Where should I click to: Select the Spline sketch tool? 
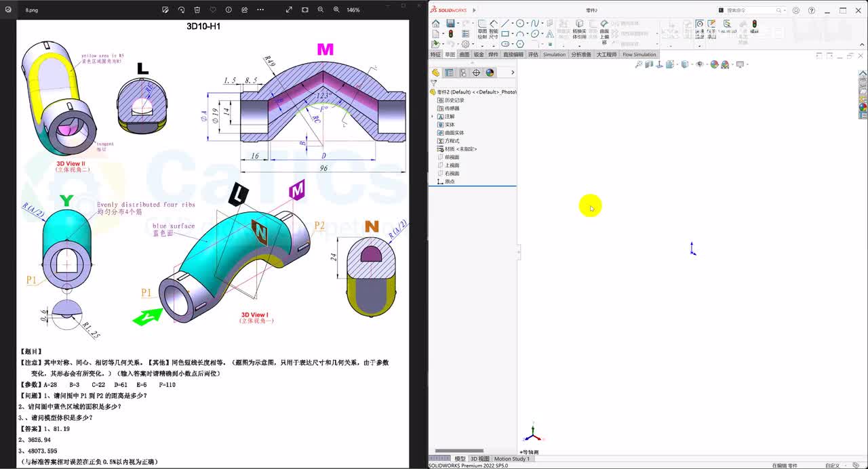tap(535, 23)
